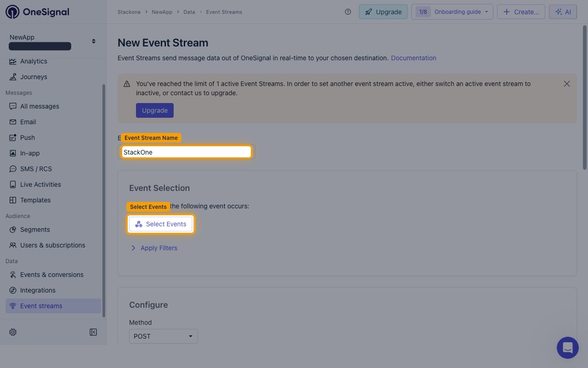Open the chat support bubble
The image size is (588, 368).
(568, 348)
